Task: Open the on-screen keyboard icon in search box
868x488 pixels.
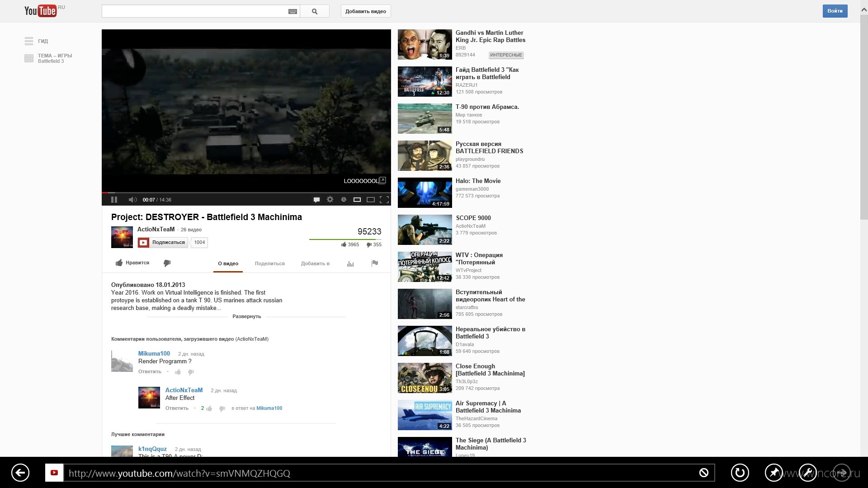Action: [292, 11]
